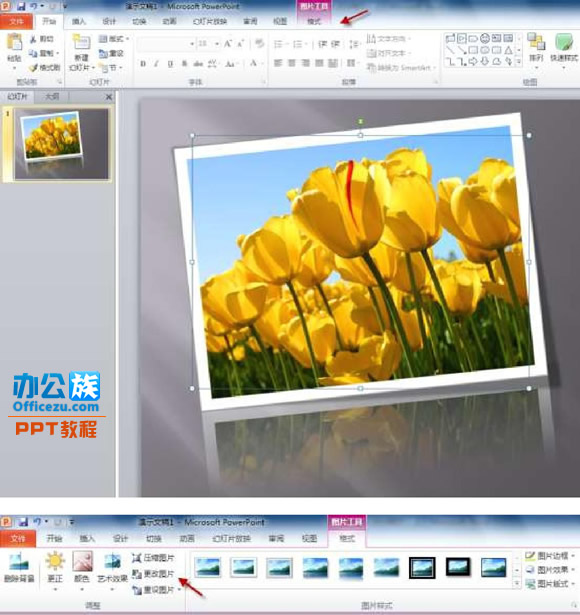Toggle Underline formatting in top ribbon
This screenshot has height=615, width=580.
click(x=170, y=64)
